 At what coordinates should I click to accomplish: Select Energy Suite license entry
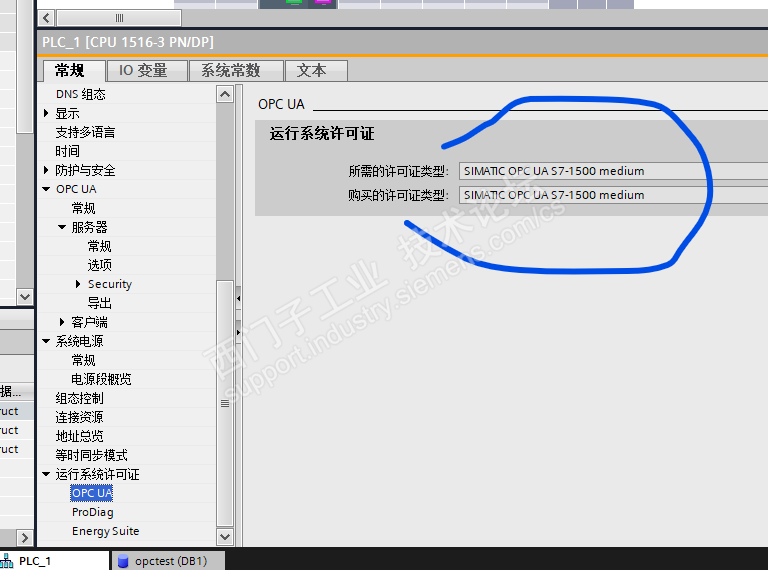tap(105, 531)
